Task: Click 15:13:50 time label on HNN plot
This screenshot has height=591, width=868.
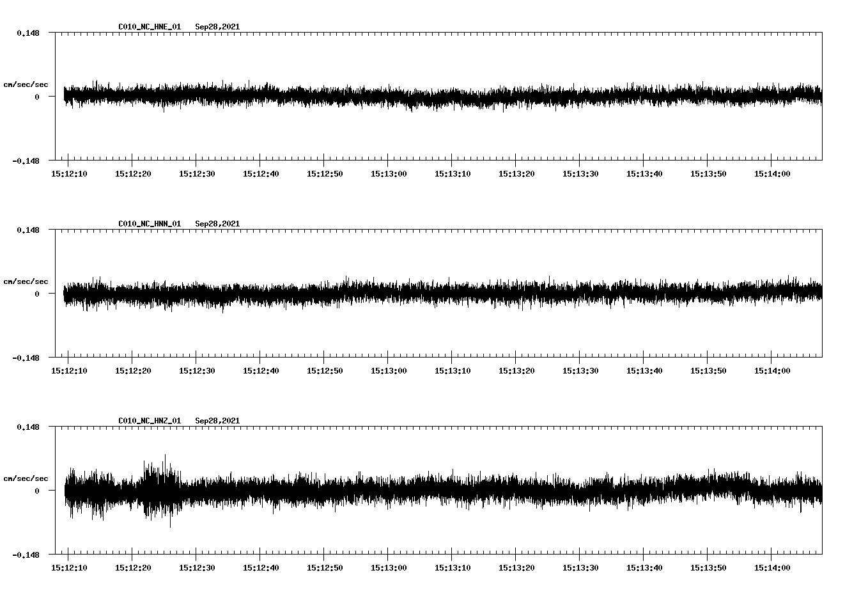Action: tap(708, 371)
